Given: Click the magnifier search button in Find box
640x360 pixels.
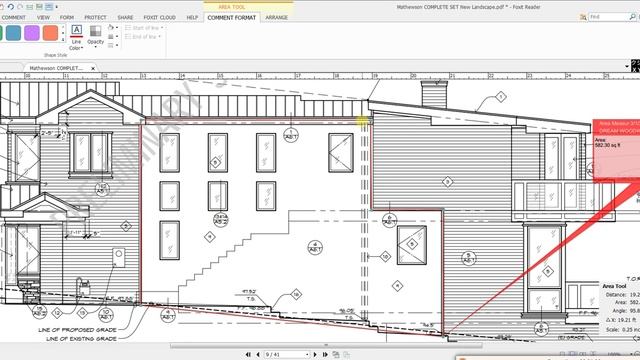Looking at the screenshot, I should pyautogui.click(x=633, y=17).
